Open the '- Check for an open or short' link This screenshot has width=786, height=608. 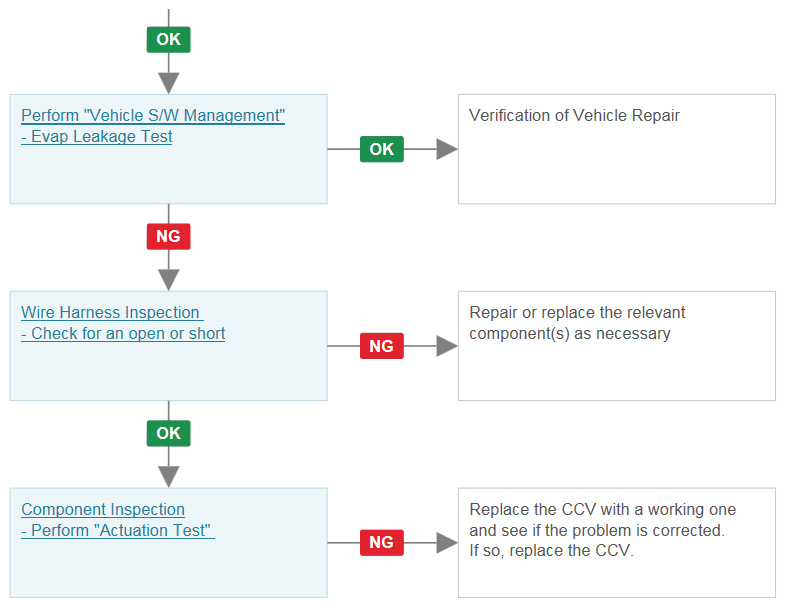(123, 333)
